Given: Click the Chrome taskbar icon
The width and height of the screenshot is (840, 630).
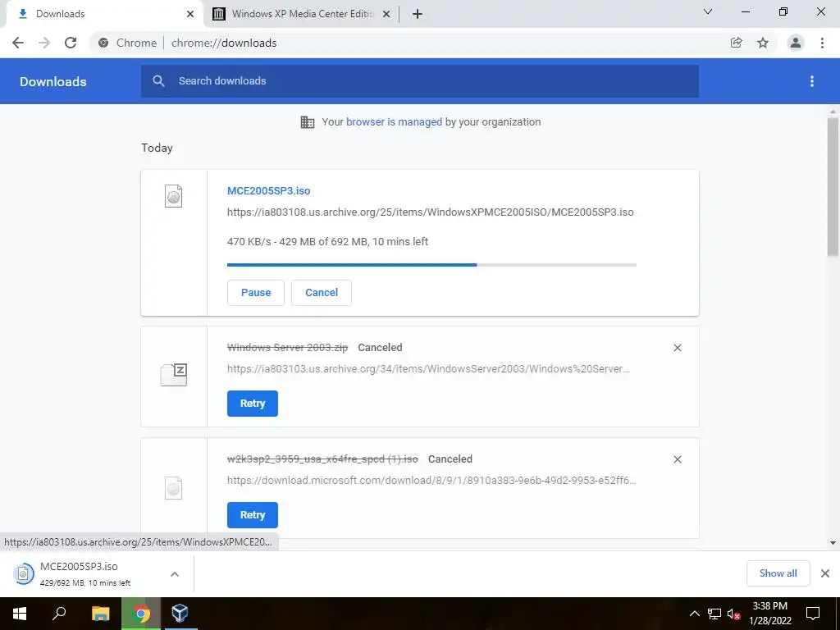Looking at the screenshot, I should pos(141,614).
